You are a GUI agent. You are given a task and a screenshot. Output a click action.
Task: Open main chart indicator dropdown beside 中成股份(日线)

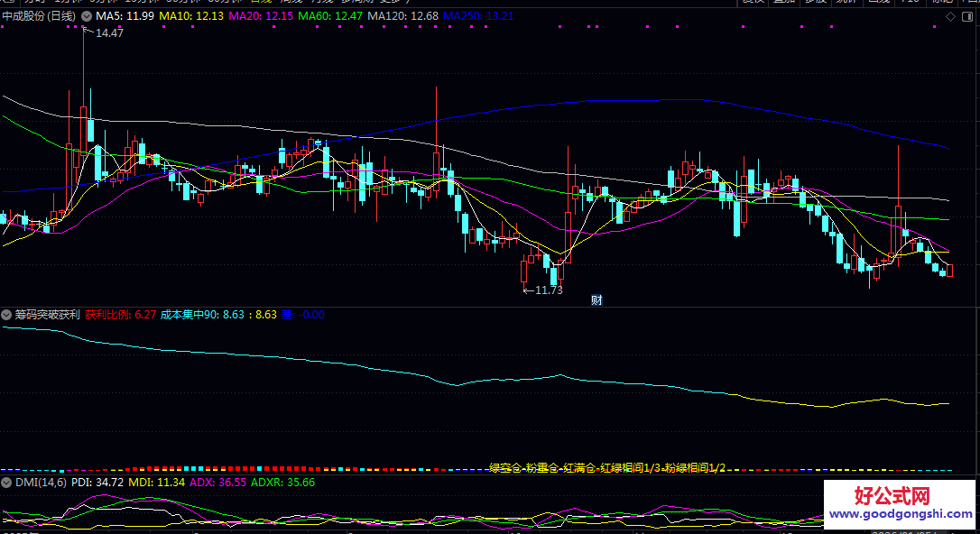coord(87,16)
